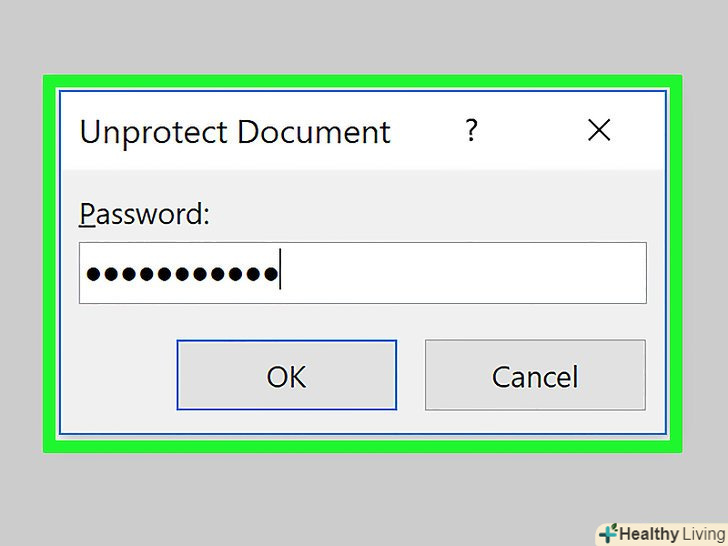Click the underlined P in Password
728x546 pixels.
pos(86,214)
